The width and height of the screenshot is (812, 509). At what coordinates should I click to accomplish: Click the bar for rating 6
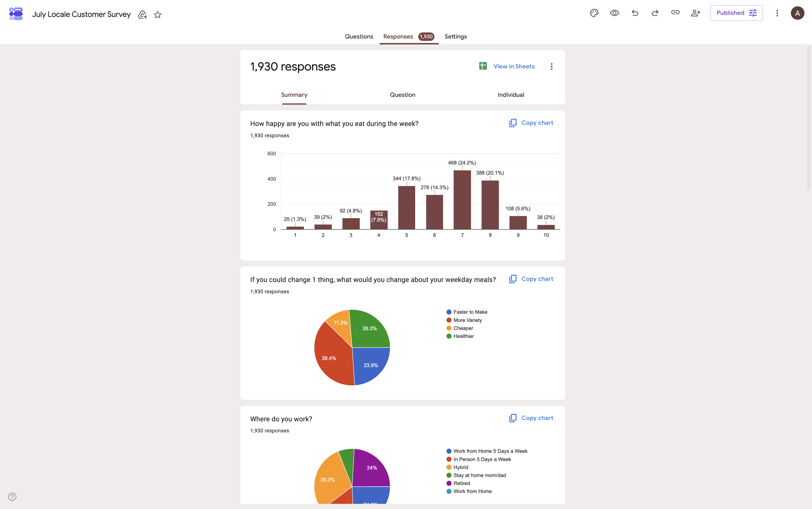434,212
